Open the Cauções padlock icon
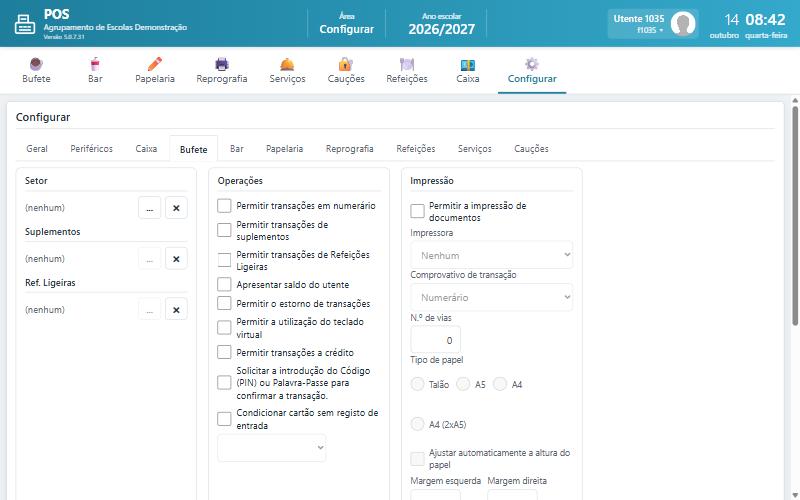This screenshot has width=800, height=500. (345, 64)
